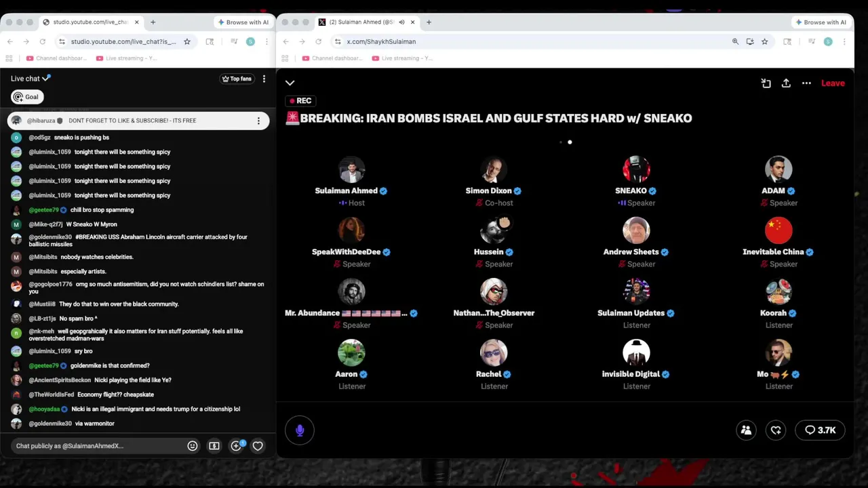The width and height of the screenshot is (868, 488).
Task: Open a new tab in YouTube window
Action: point(153,22)
